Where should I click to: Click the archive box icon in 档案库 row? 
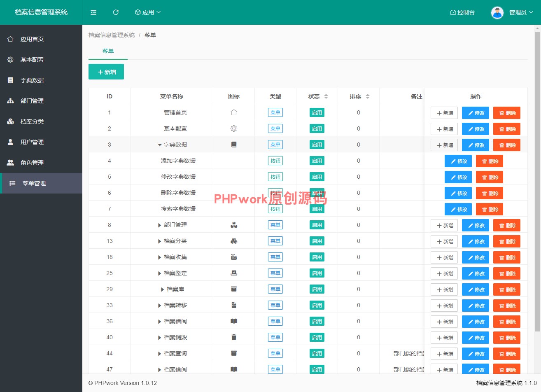[x=234, y=289]
